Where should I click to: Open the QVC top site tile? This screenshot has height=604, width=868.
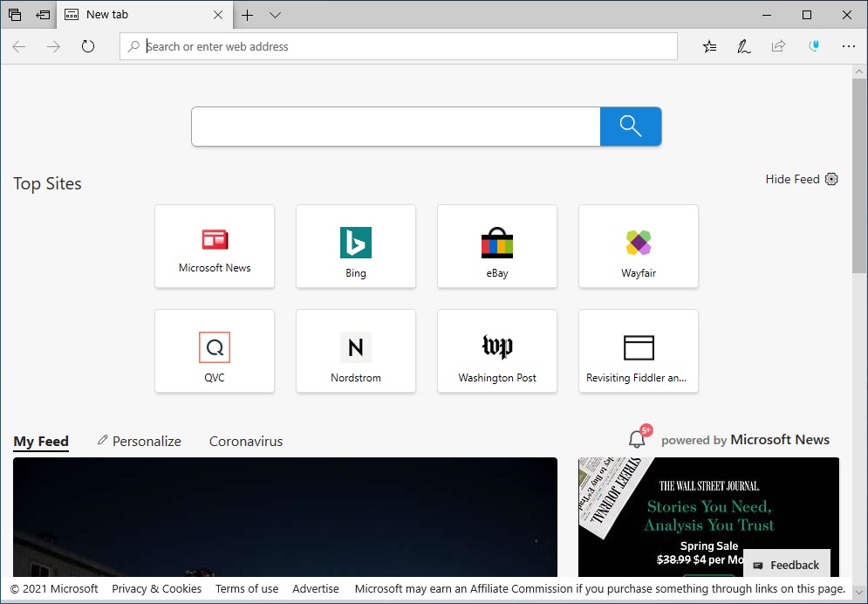[215, 351]
